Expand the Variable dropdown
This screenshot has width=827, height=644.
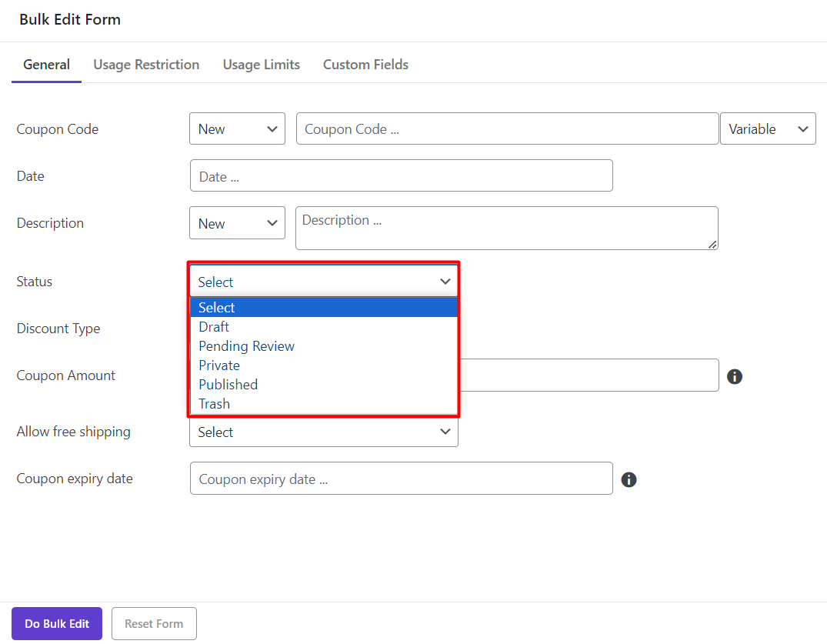click(767, 129)
